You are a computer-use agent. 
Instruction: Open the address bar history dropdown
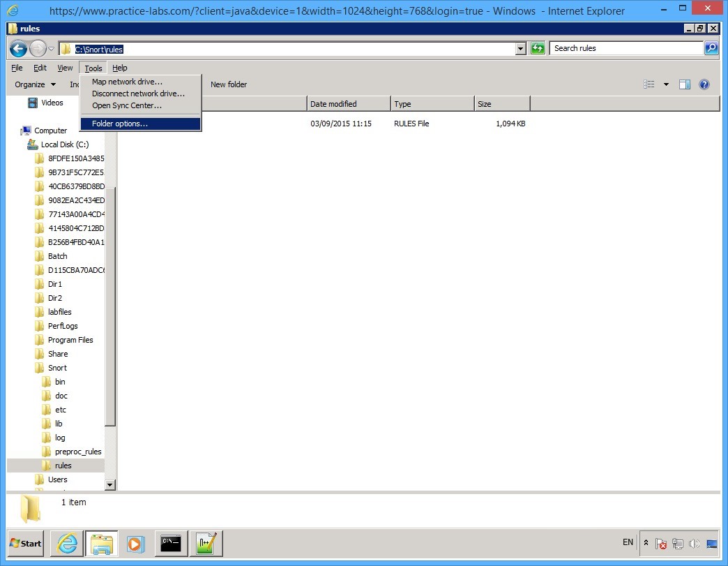tap(520, 49)
